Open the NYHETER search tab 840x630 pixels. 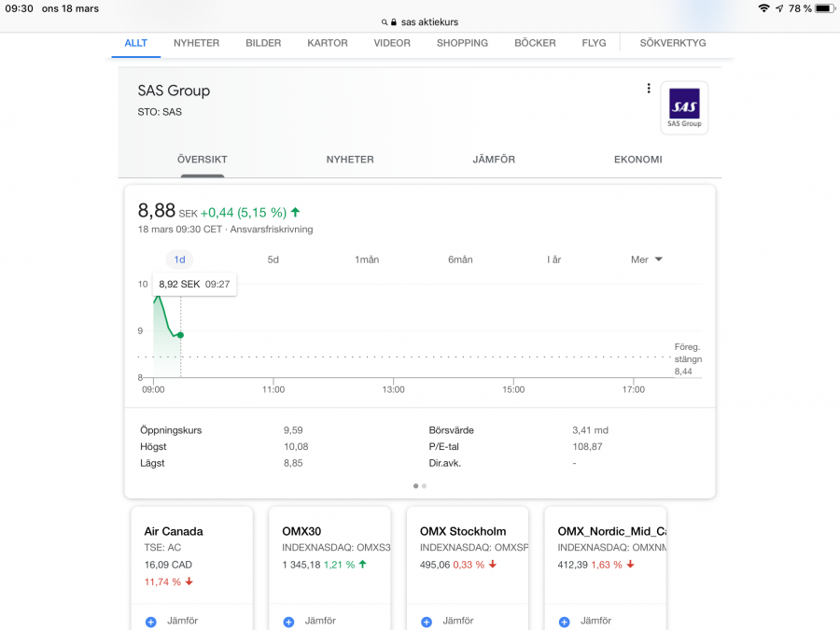pyautogui.click(x=196, y=43)
